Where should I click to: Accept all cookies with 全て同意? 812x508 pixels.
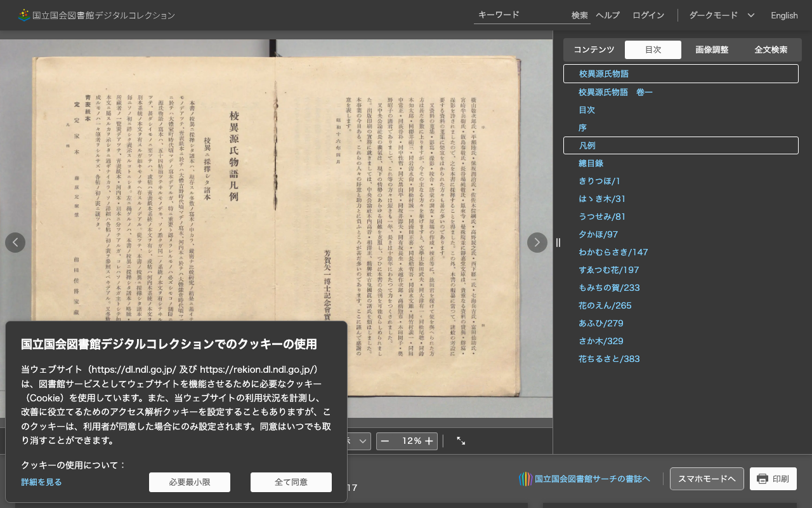coord(291,482)
